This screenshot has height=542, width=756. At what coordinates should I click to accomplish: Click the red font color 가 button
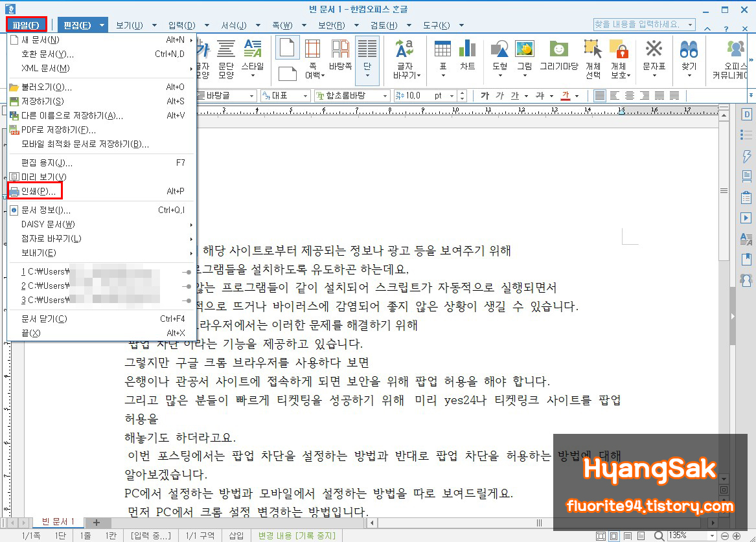click(x=566, y=95)
